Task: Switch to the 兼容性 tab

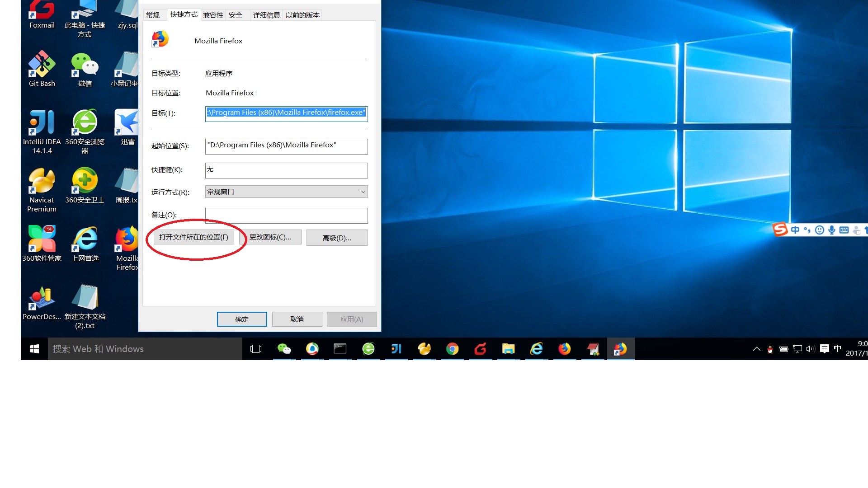Action: click(x=213, y=15)
